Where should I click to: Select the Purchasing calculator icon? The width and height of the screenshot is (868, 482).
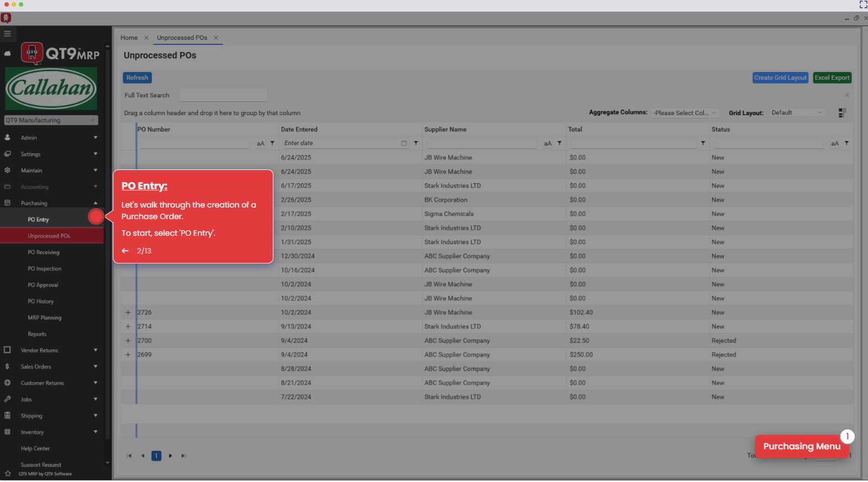point(7,203)
